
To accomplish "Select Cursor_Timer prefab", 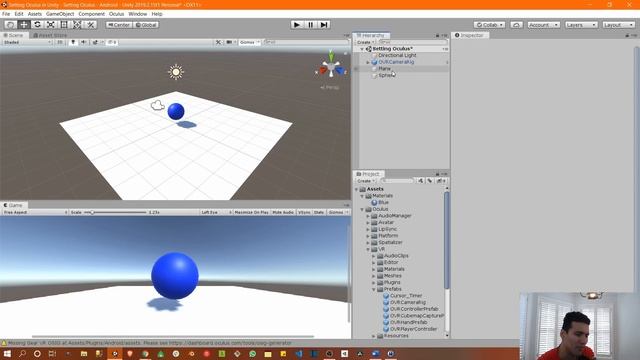I will pos(406,296).
